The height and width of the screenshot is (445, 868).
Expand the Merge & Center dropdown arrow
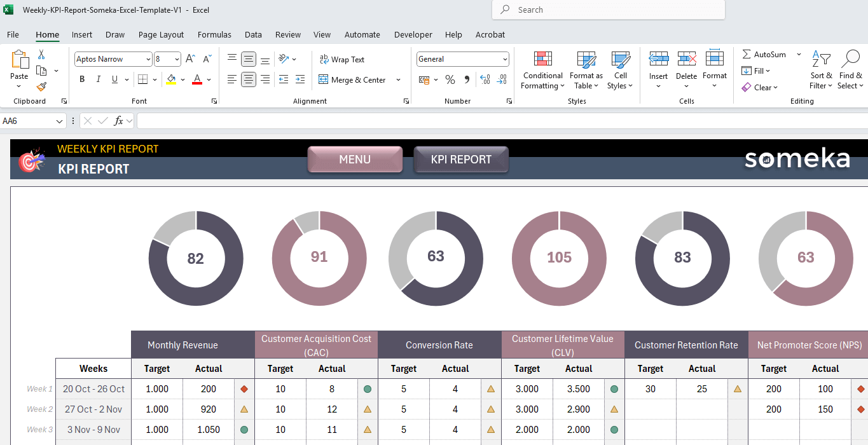click(x=399, y=80)
